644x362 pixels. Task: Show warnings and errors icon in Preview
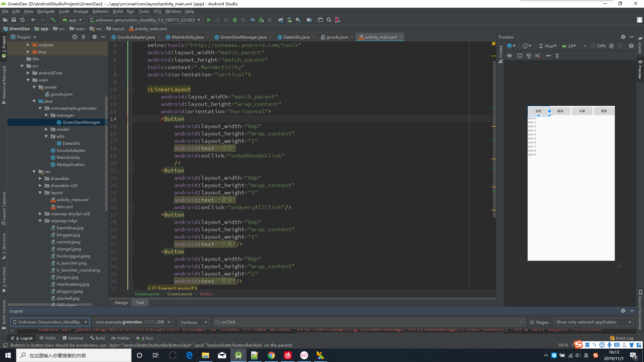631,46
